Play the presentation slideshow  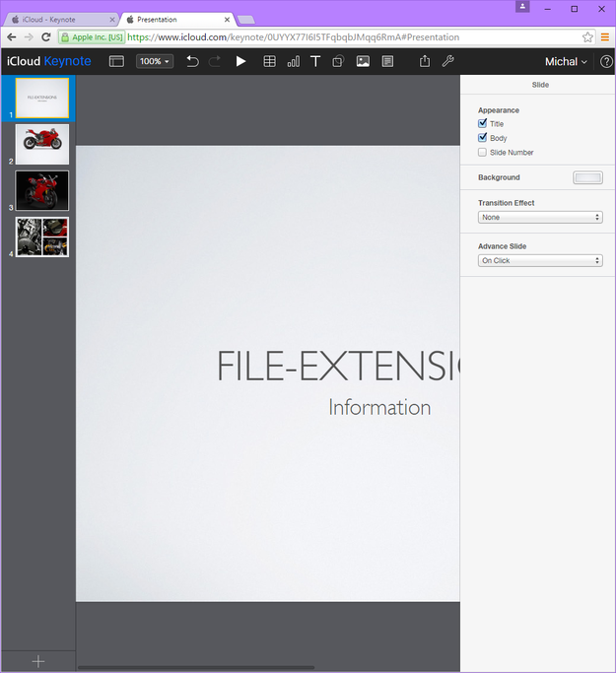pyautogui.click(x=240, y=61)
